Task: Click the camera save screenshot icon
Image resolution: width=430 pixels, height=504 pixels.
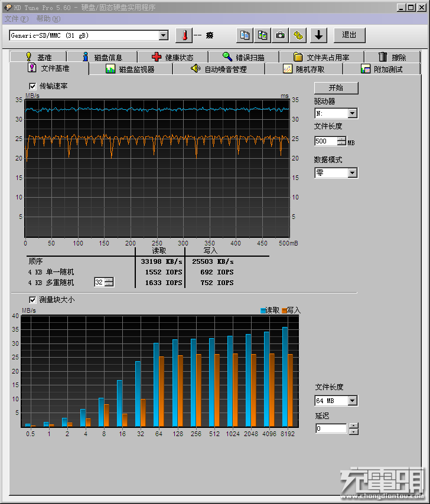Action: [281, 35]
